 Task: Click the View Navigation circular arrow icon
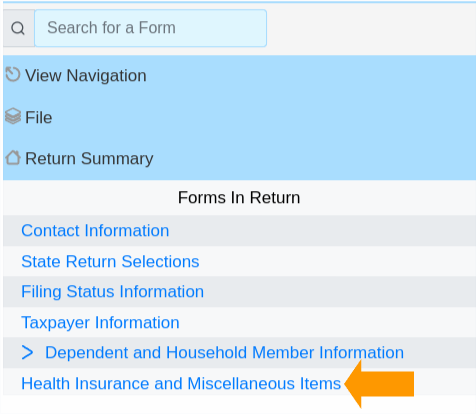point(13,74)
